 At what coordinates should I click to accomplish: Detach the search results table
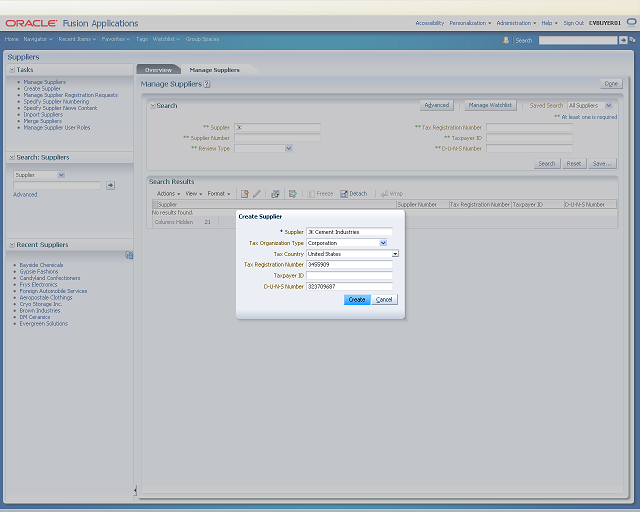pos(354,194)
